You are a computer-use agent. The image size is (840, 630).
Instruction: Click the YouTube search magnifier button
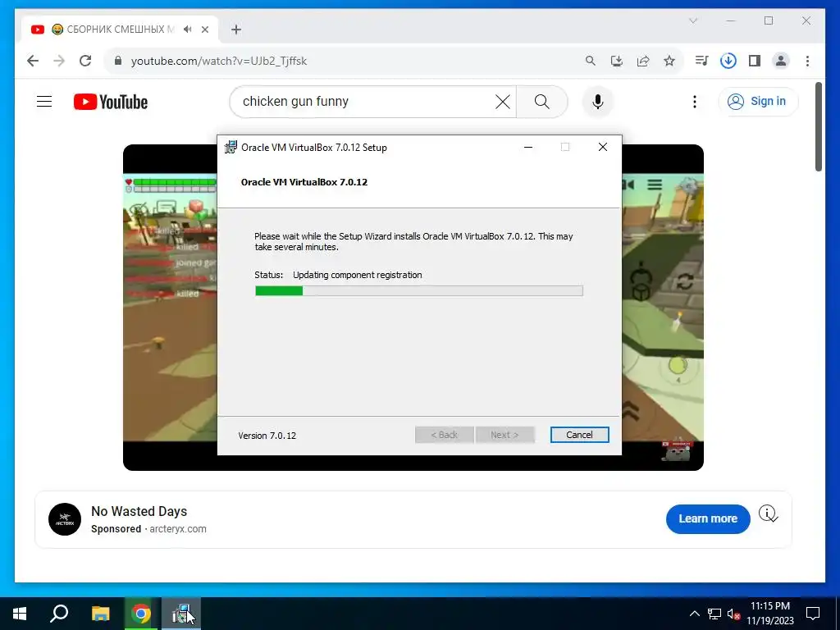click(541, 101)
